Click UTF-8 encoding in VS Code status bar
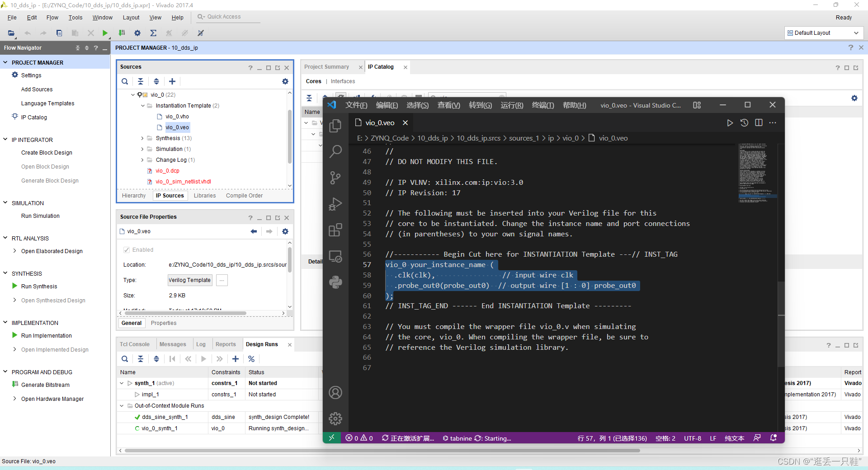This screenshot has width=868, height=470. (693, 438)
